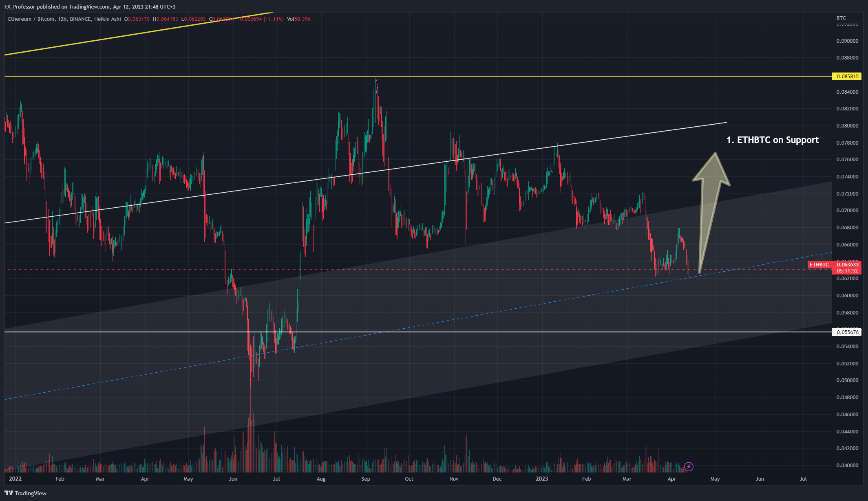The height and width of the screenshot is (501, 868).
Task: Click the 0.070000 tick on price axis
Action: coord(847,211)
